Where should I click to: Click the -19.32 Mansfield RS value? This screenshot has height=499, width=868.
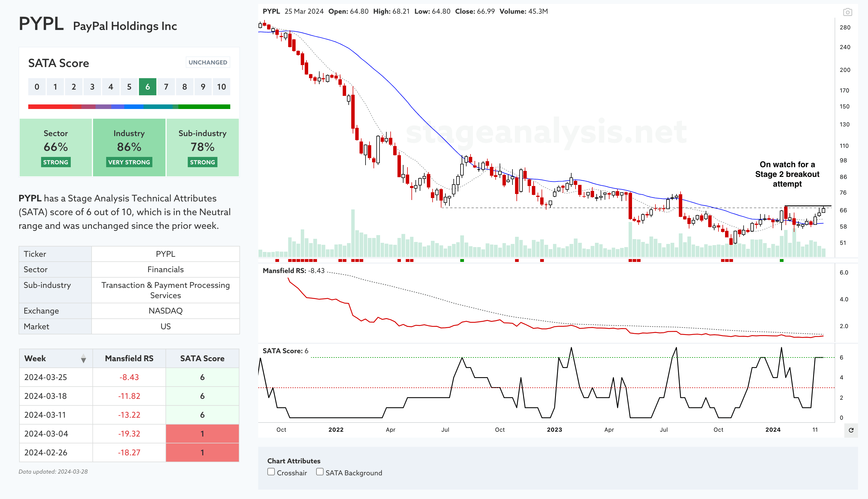point(129,434)
